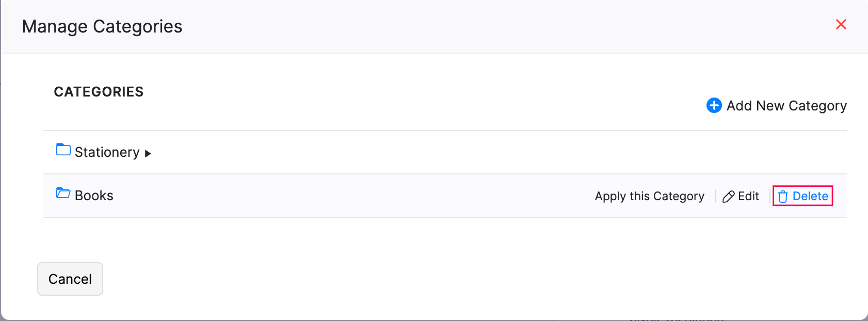
Task: Close the Manage Categories dialog with the red X
Action: click(x=841, y=24)
